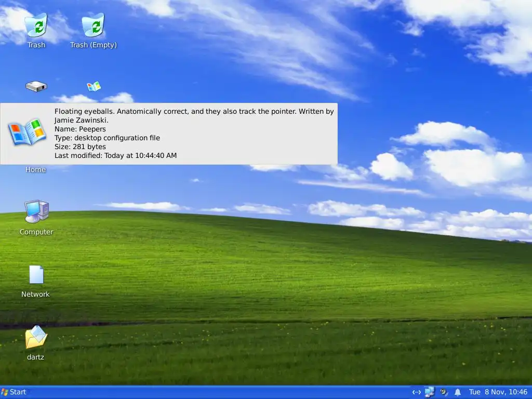Click the 'Size: 281 bytes' text
532x399 pixels.
pyautogui.click(x=80, y=147)
